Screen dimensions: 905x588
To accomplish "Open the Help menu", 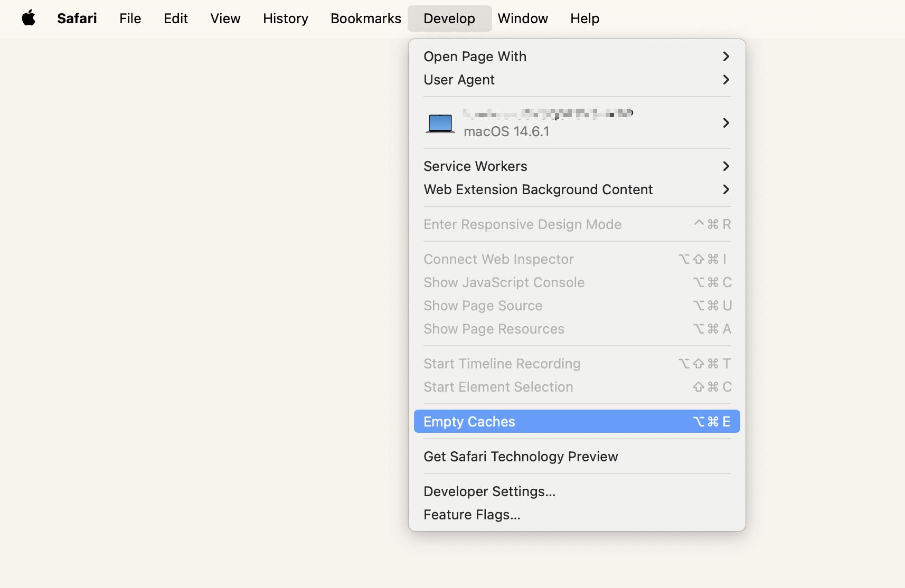I will [x=585, y=18].
